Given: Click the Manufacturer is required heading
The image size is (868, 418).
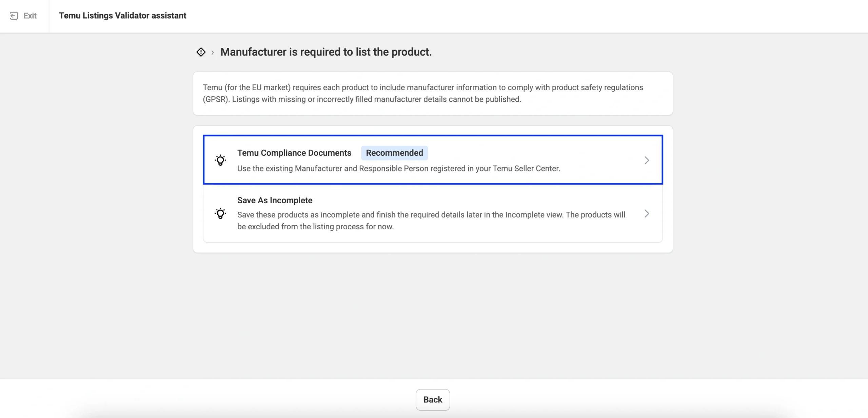Looking at the screenshot, I should click(x=326, y=52).
